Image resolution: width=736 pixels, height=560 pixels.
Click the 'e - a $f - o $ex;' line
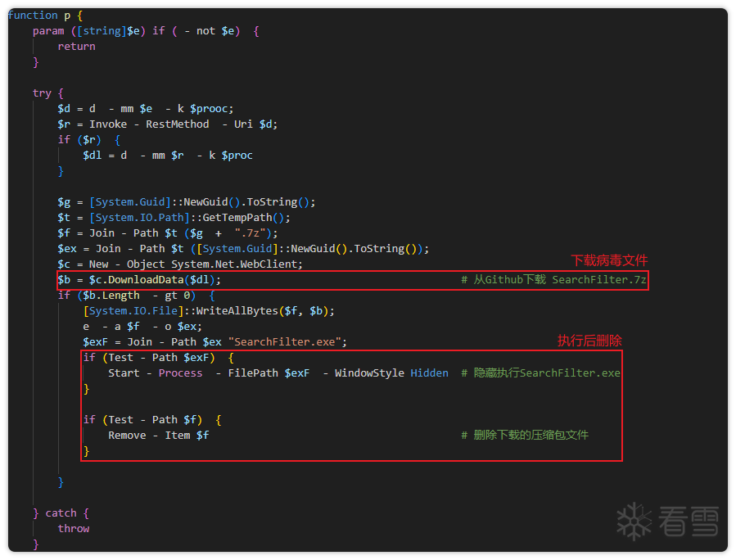tap(142, 326)
